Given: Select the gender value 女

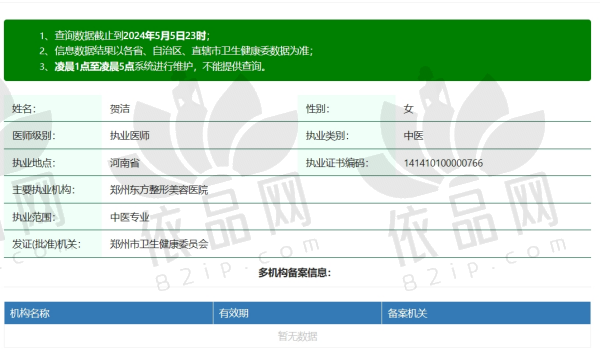Looking at the screenshot, I should (408, 109).
